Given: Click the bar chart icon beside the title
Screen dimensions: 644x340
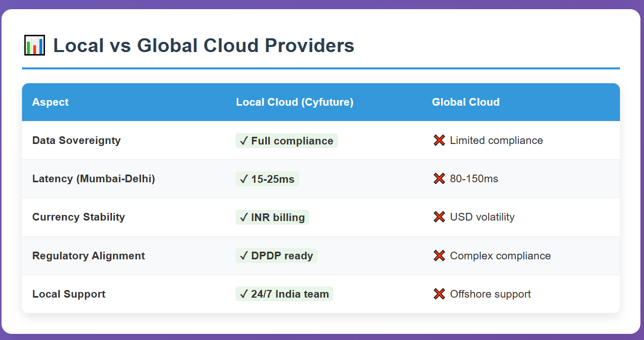Looking at the screenshot, I should click(x=34, y=45).
